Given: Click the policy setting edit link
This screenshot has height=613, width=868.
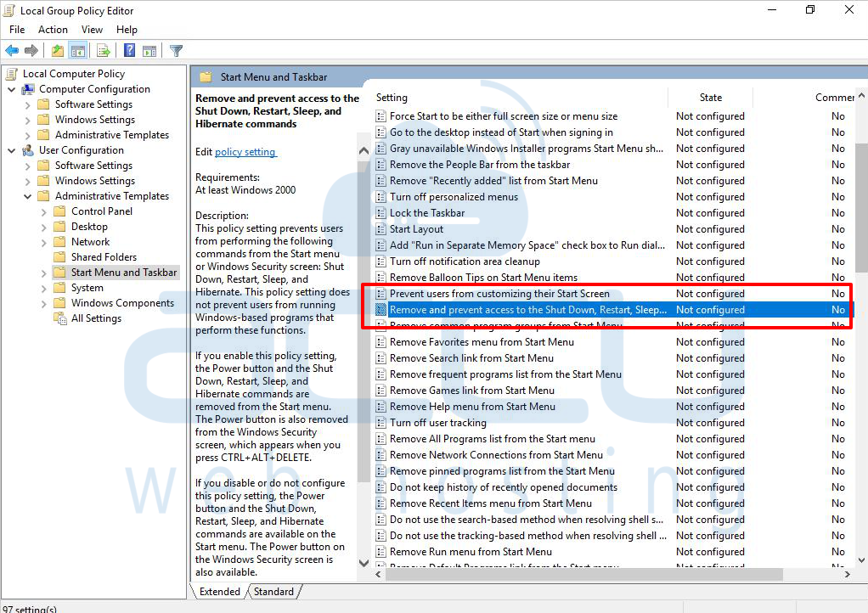Looking at the screenshot, I should tap(245, 152).
